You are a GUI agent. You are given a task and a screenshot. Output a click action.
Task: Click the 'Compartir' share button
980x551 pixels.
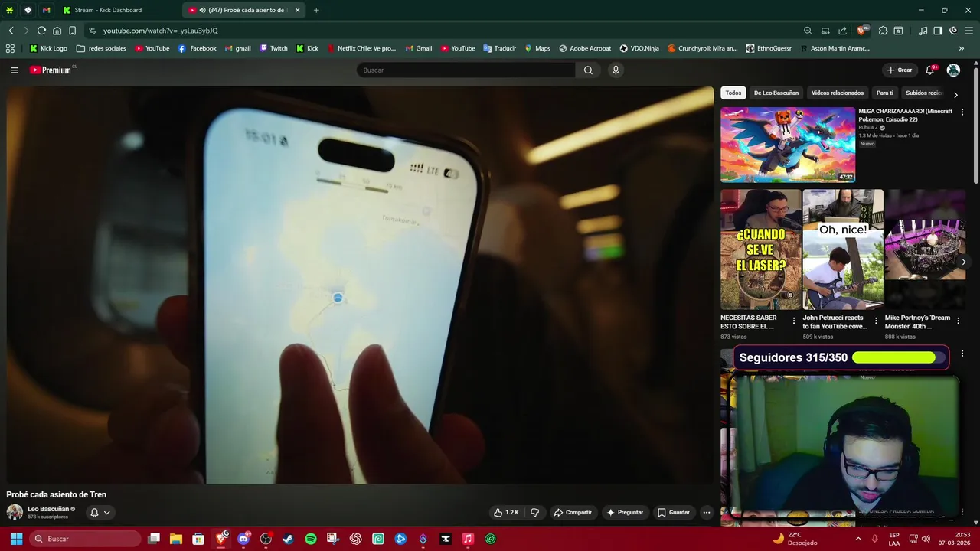[573, 513]
